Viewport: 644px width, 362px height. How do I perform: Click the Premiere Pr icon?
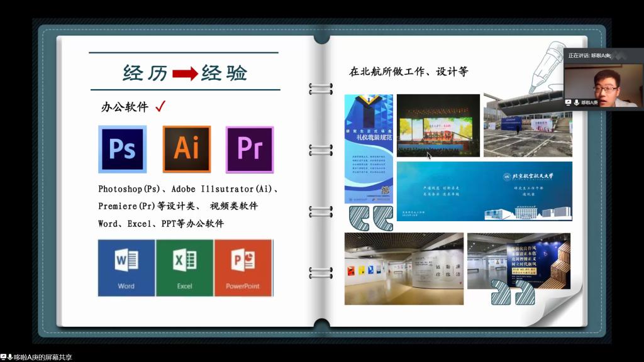(250, 150)
